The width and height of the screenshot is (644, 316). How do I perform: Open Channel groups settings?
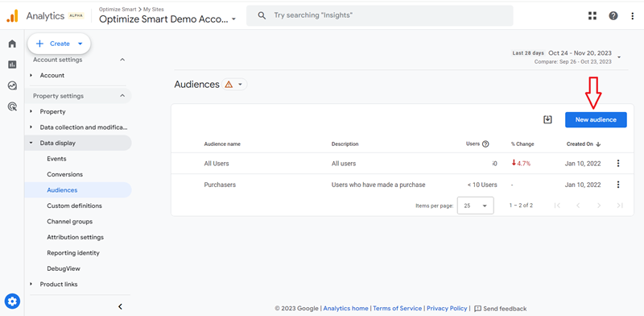(x=70, y=222)
